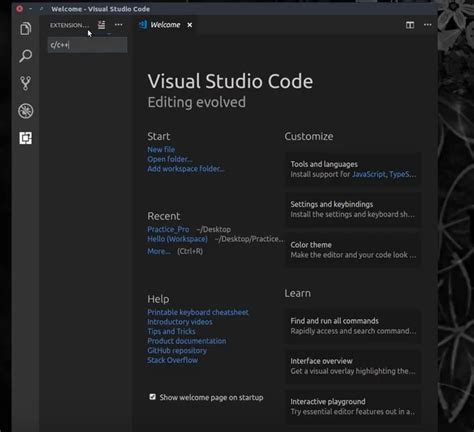Screen dimensions: 474x432
Task: Open Find and run all commands card
Action: point(353,326)
